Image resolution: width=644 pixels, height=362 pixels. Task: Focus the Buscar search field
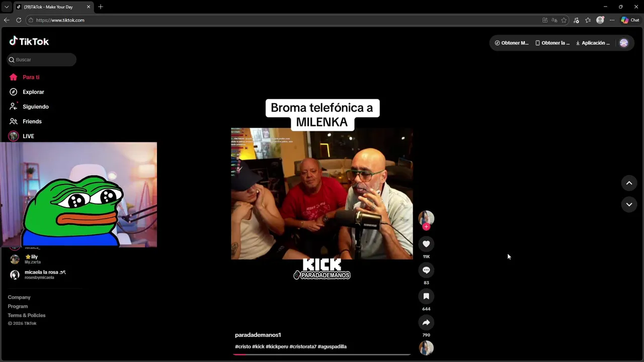click(x=42, y=59)
